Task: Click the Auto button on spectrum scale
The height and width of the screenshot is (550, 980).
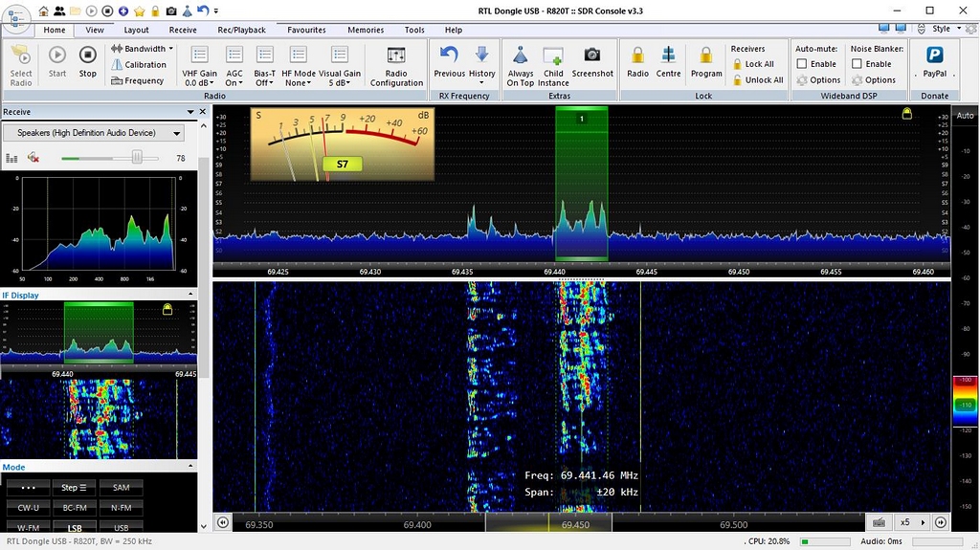Action: (x=965, y=115)
